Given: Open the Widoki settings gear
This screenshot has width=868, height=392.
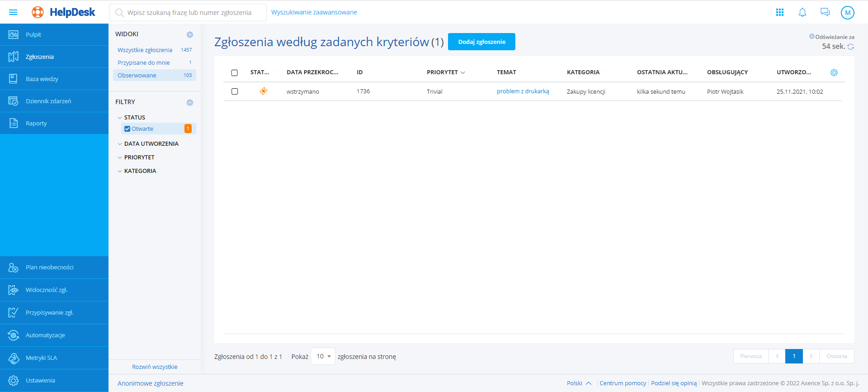Looking at the screenshot, I should (190, 35).
